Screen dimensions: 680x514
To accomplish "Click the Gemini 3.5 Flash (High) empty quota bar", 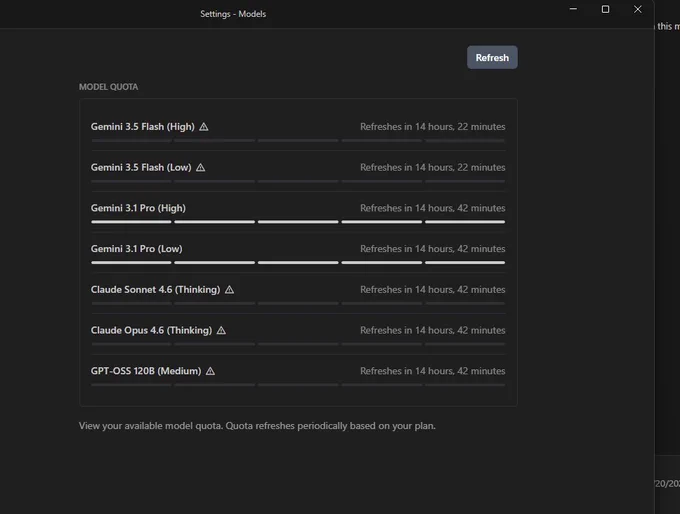I will point(298,141).
